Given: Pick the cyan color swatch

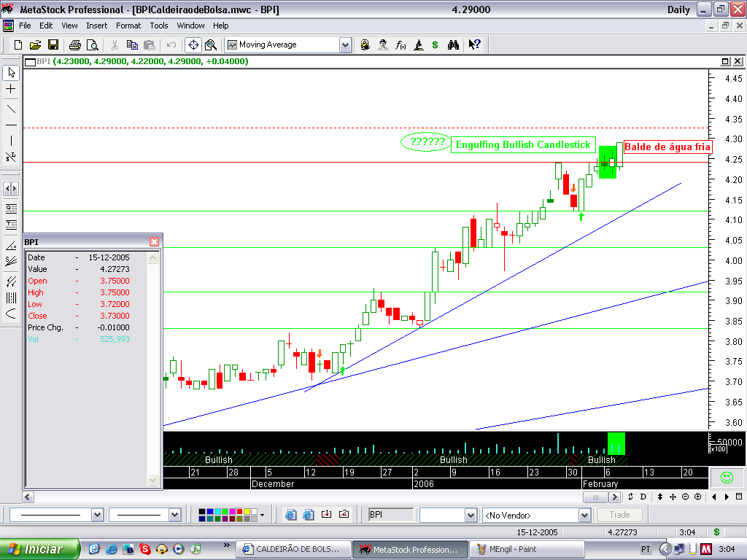Looking at the screenshot, I should [217, 511].
